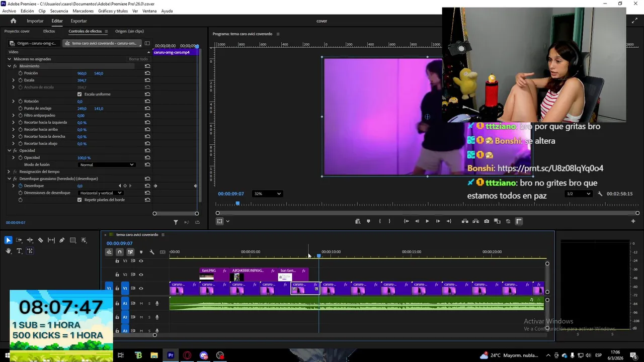Solo audio track A2
This screenshot has width=644, height=362.
(149, 317)
